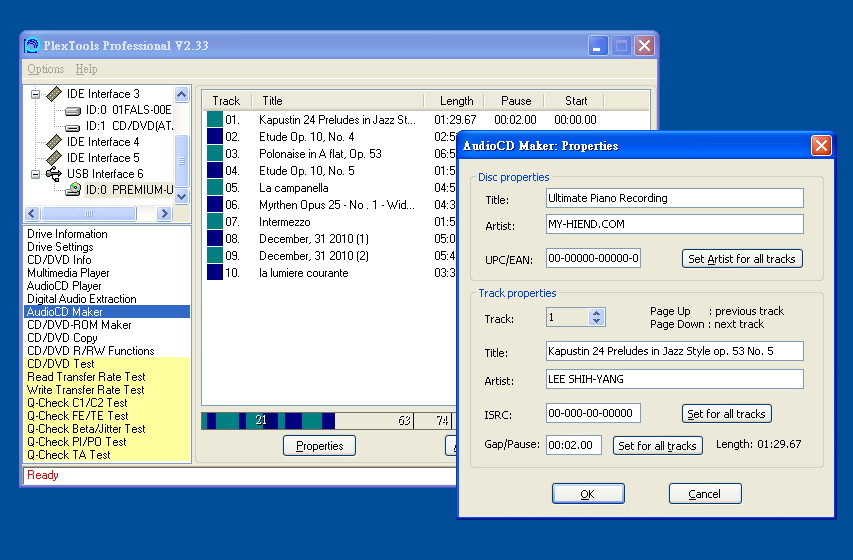Screen dimensions: 853x560
Task: Click Set for all tracks next to ISRC
Action: [726, 414]
